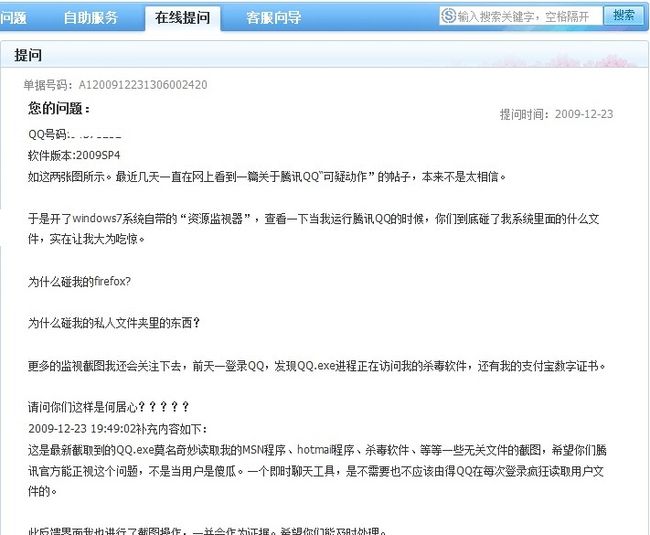
Task: Click the line about 私人文件夹里的东西
Action: [114, 323]
